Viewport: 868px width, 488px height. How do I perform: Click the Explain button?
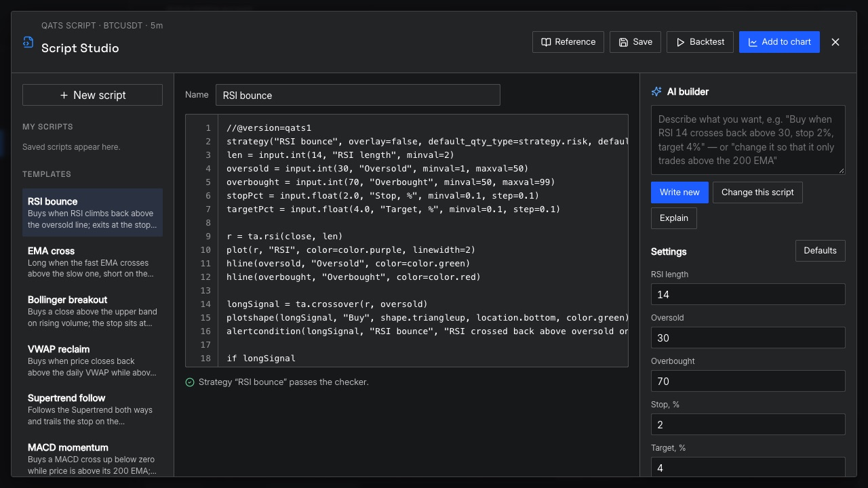point(674,218)
